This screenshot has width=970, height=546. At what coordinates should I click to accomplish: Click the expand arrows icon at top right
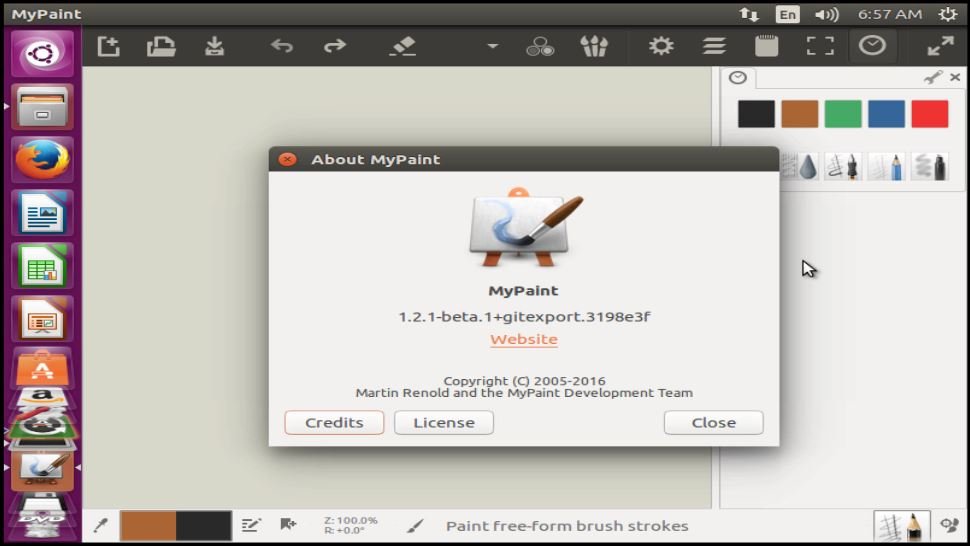coord(940,46)
